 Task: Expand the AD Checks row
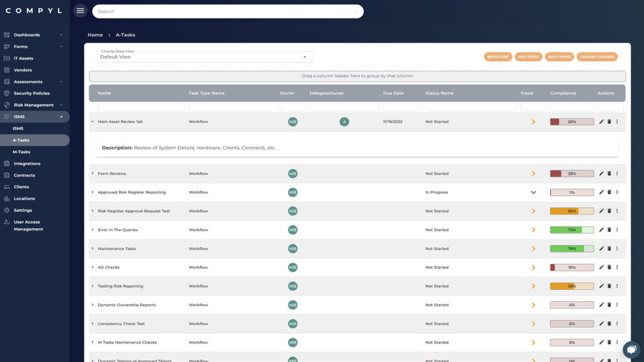coord(92,267)
